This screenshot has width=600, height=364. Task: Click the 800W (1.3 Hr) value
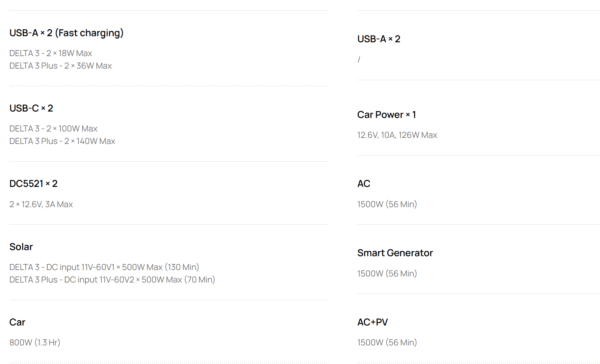point(35,343)
